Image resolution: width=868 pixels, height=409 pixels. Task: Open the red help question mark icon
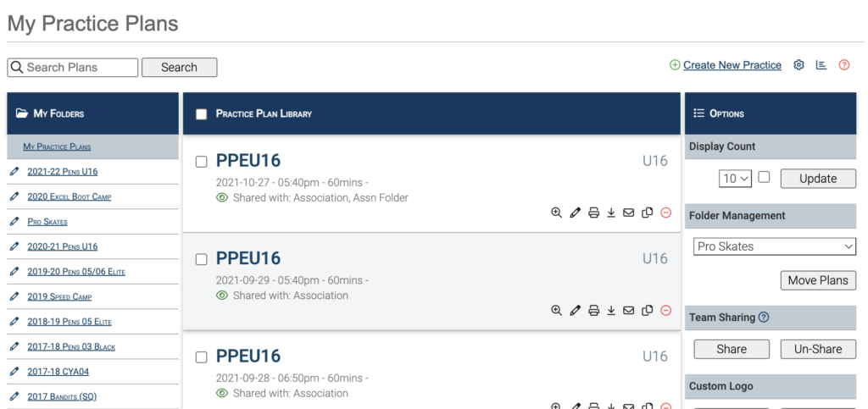tap(844, 65)
